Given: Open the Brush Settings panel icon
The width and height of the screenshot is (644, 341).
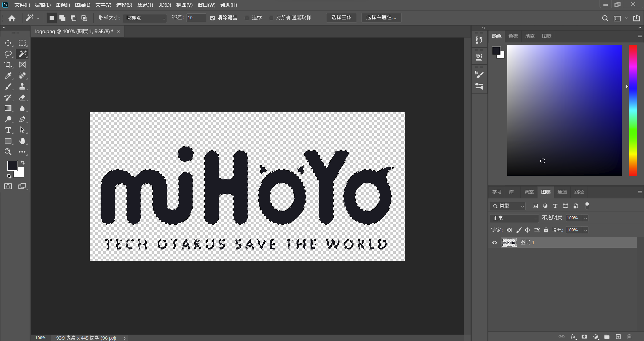Looking at the screenshot, I should tap(479, 74).
